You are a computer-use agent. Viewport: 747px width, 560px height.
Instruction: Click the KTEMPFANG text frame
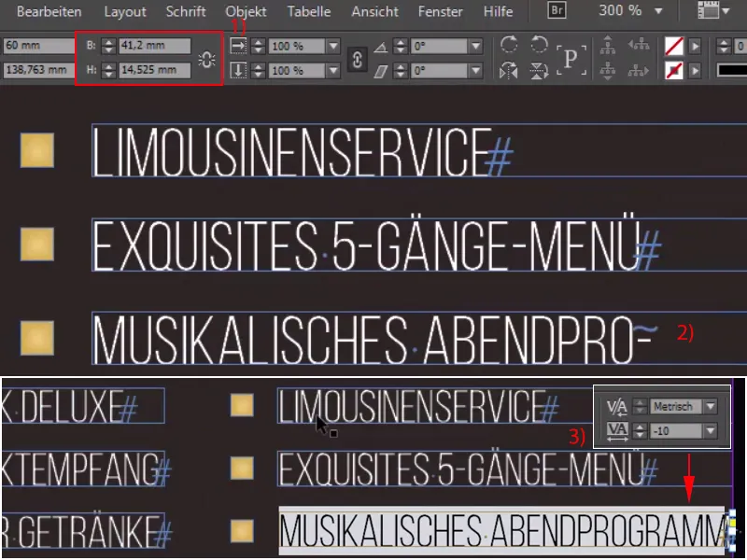[83, 469]
